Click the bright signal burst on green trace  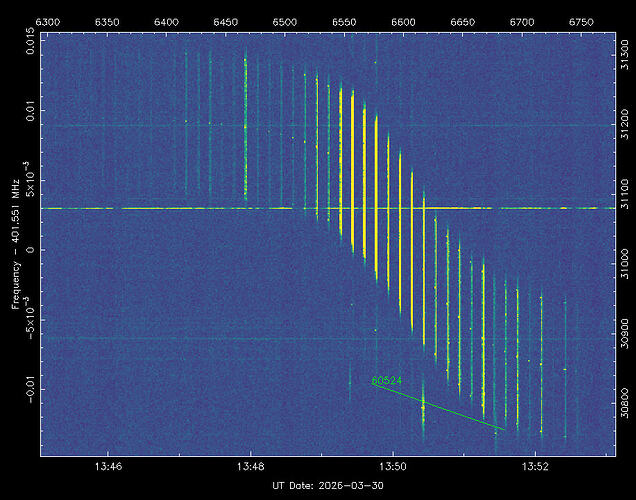coord(423,404)
